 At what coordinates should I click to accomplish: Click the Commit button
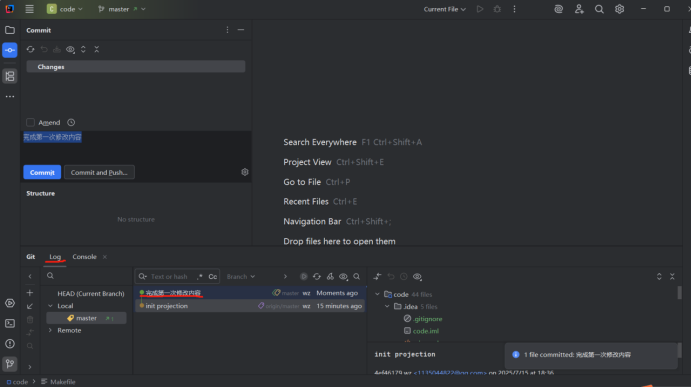coord(42,172)
